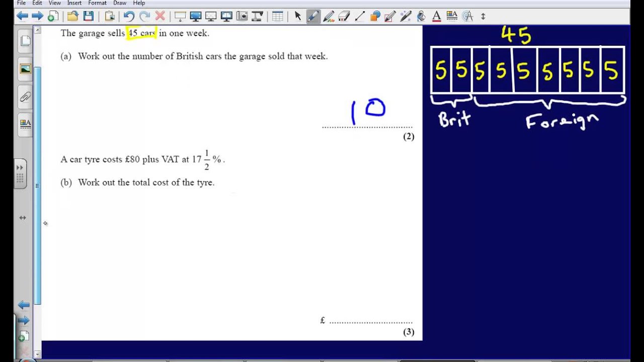Go to previous page via bottom-left blue arrow
Screen dimensions: 644x362
tap(23, 305)
